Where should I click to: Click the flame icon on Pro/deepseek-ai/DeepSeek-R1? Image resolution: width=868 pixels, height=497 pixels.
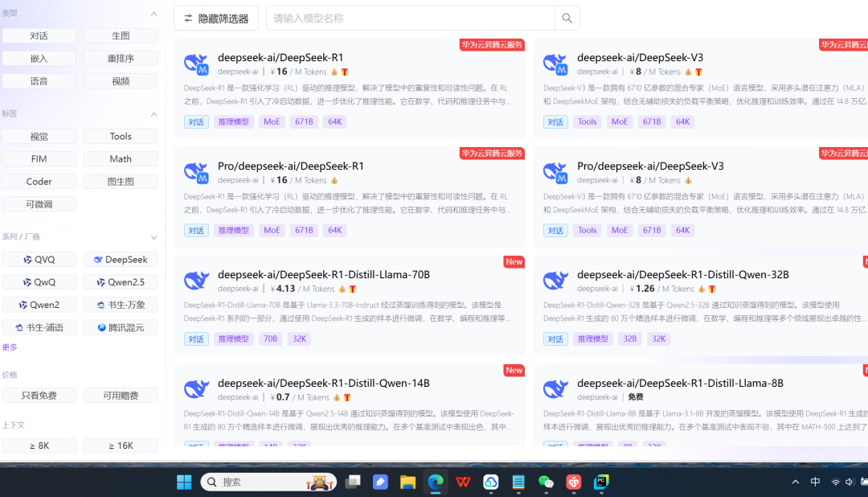(x=334, y=181)
